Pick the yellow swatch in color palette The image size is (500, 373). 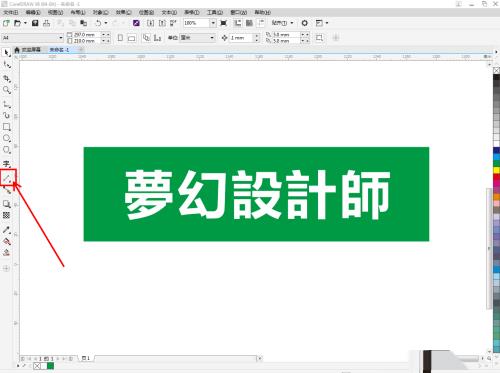496,170
